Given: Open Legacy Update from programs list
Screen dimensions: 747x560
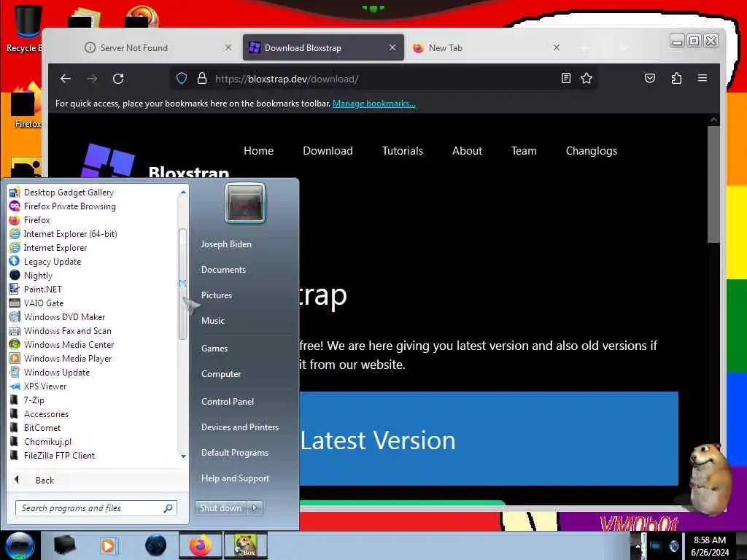Looking at the screenshot, I should point(93,262).
